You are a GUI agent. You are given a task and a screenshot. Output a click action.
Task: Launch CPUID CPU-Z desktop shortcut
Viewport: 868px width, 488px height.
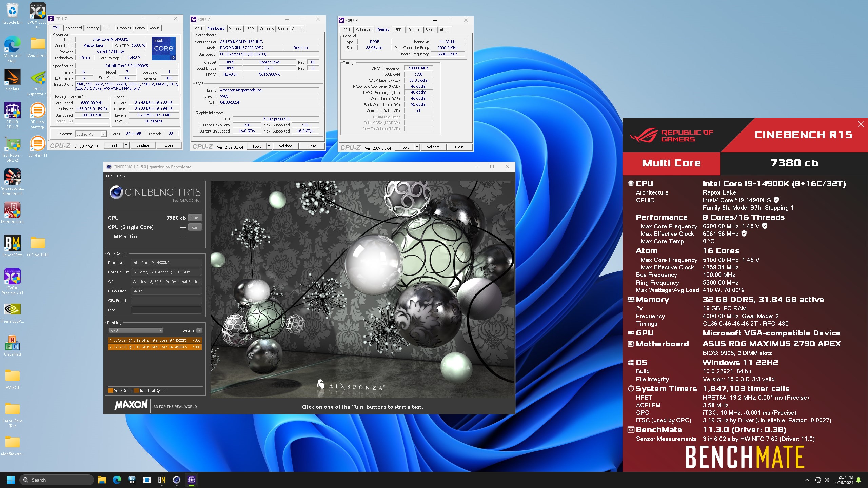click(x=12, y=116)
